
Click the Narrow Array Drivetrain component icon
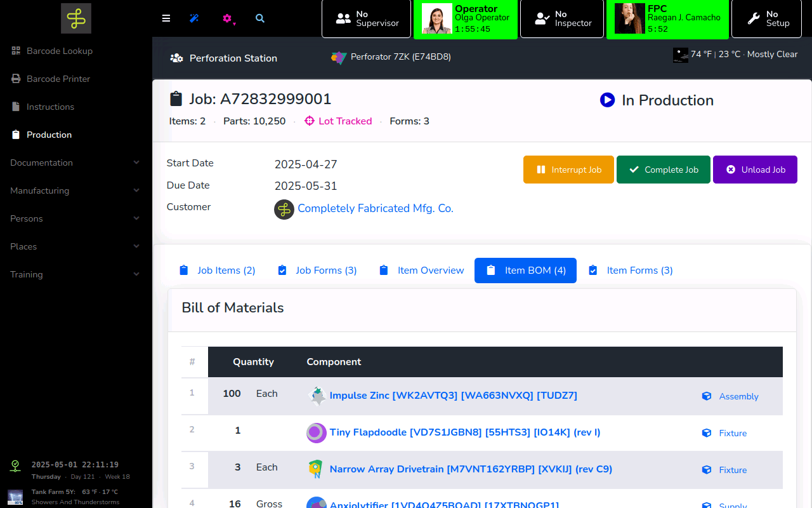point(315,469)
